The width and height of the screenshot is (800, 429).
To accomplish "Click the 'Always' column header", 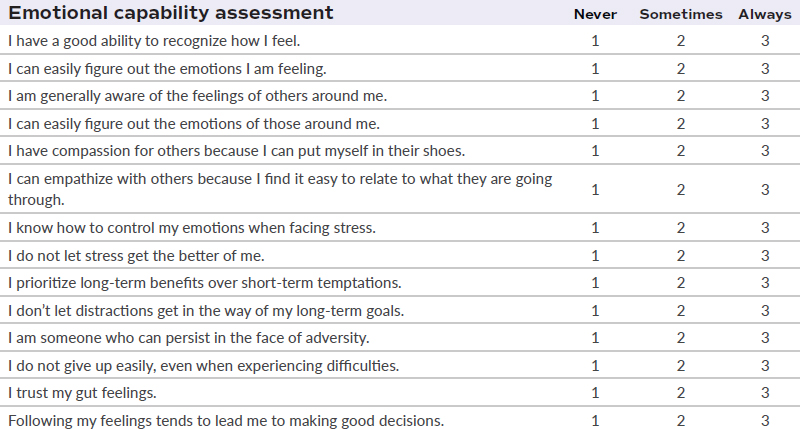I will pyautogui.click(x=765, y=14).
